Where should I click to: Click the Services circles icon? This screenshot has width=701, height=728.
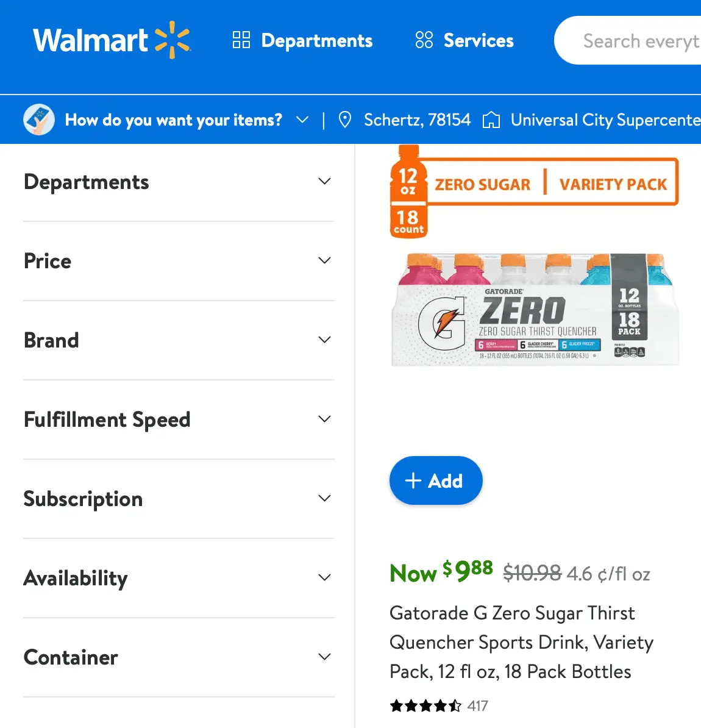pyautogui.click(x=424, y=40)
